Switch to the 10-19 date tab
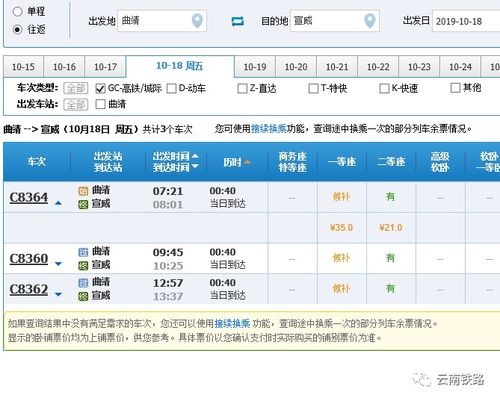This screenshot has height=401, width=500. [x=255, y=67]
